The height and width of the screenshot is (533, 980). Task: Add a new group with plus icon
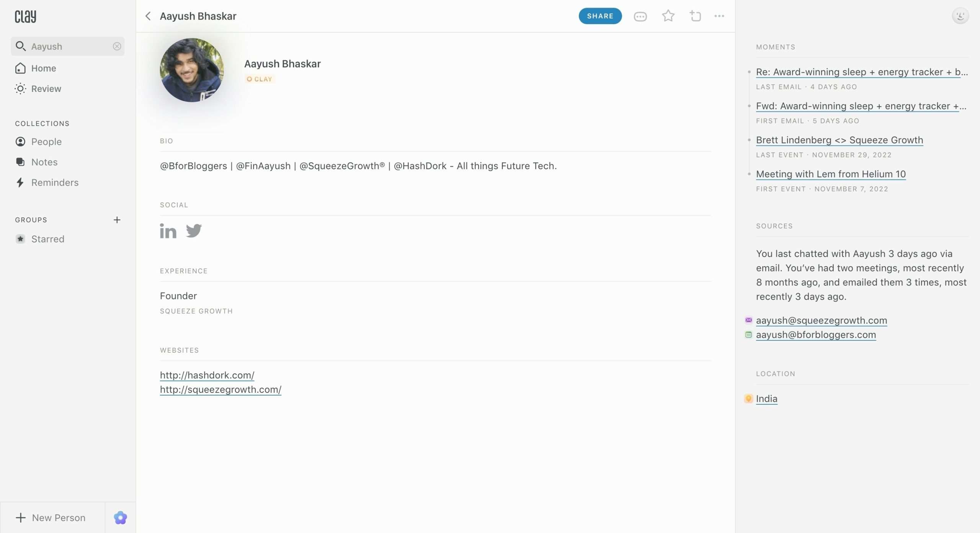(x=117, y=220)
